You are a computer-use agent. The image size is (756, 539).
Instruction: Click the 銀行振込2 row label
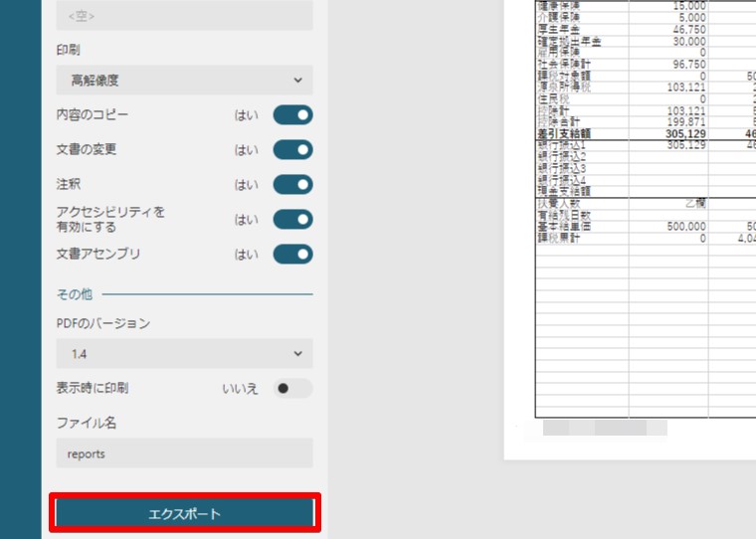pos(562,157)
